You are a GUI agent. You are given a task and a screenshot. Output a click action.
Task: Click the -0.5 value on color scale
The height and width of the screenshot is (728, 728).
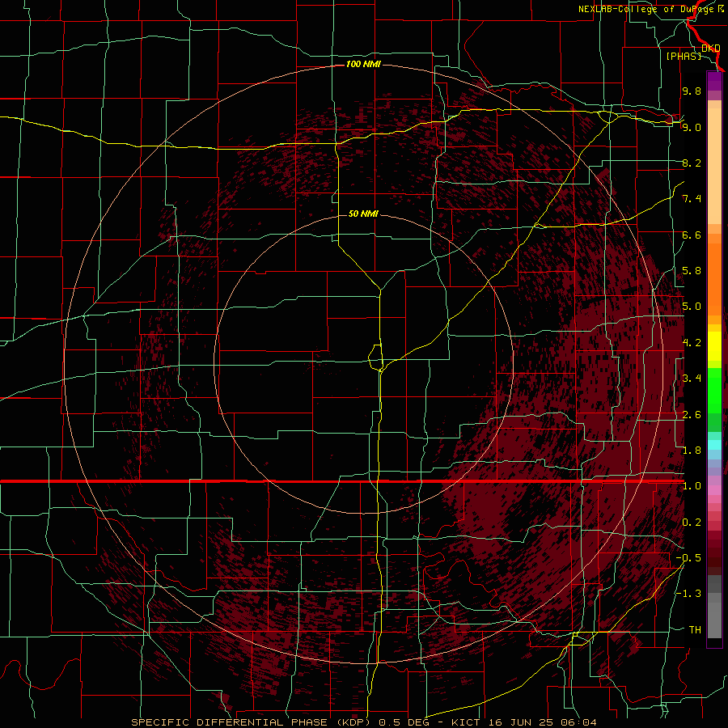pyautogui.click(x=688, y=558)
